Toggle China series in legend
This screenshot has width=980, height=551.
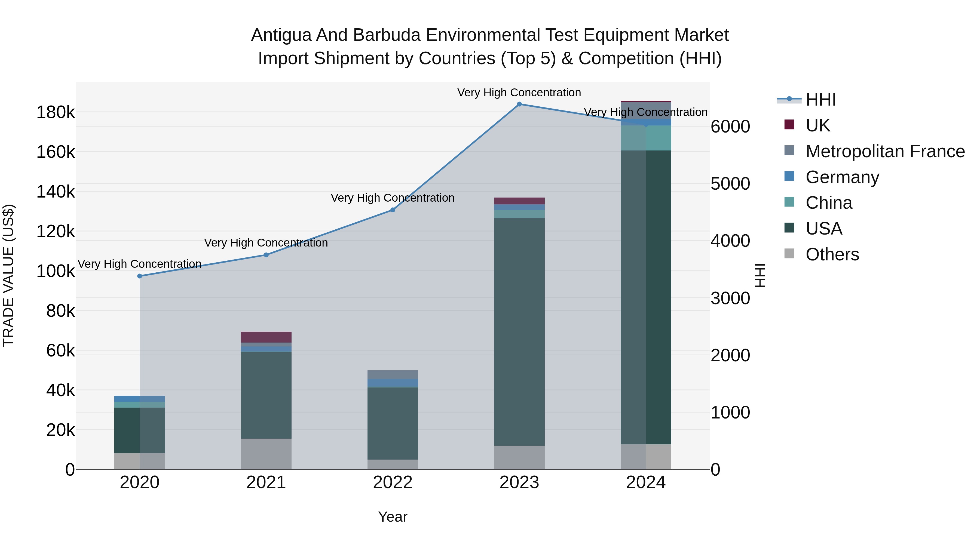click(818, 203)
